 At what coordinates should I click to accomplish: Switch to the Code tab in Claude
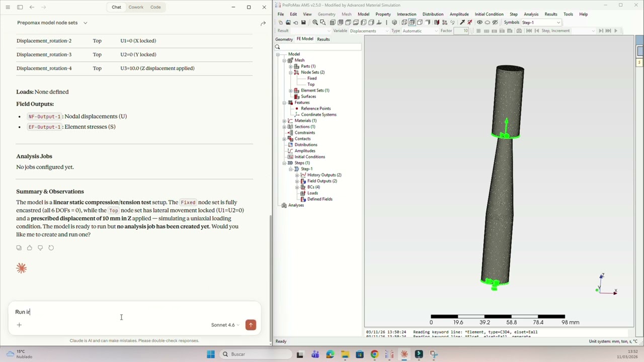[x=155, y=7]
